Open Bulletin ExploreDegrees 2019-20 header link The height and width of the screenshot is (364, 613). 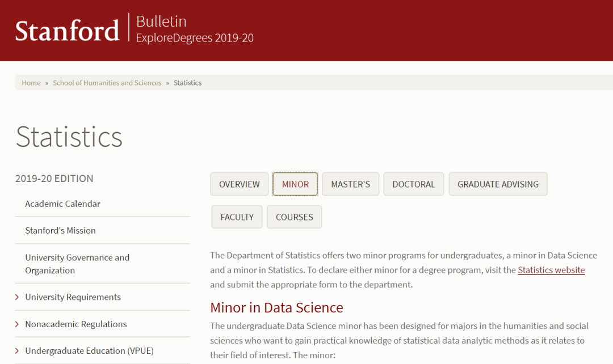tap(195, 29)
